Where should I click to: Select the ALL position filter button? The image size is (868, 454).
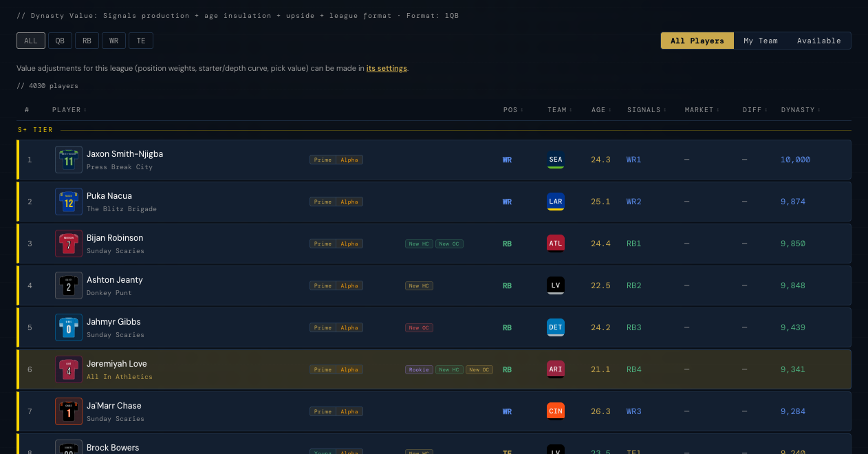[31, 41]
